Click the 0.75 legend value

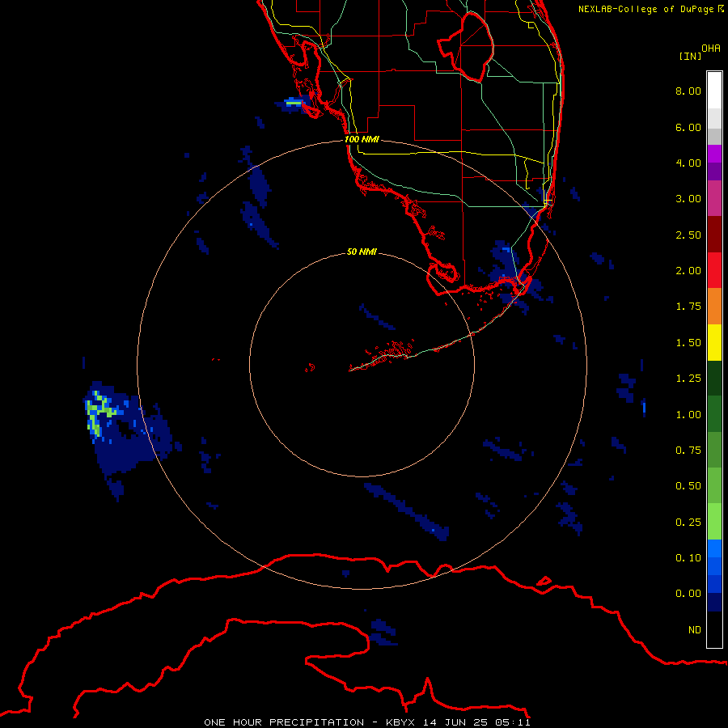pos(688,451)
